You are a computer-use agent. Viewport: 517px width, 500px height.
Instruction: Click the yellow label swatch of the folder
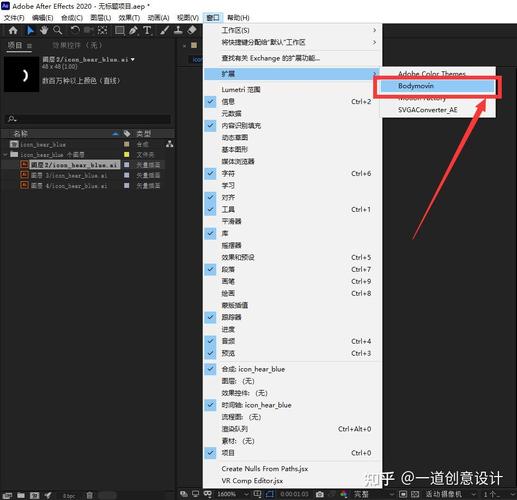click(x=126, y=154)
